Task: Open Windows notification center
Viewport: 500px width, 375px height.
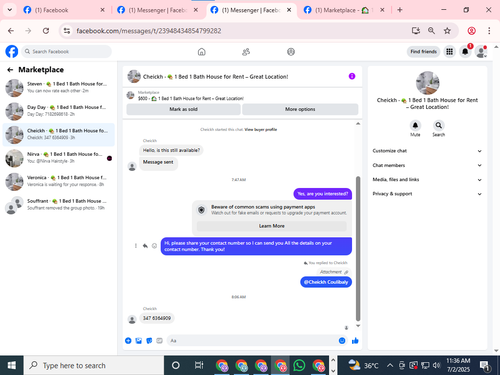Action: 485,365
